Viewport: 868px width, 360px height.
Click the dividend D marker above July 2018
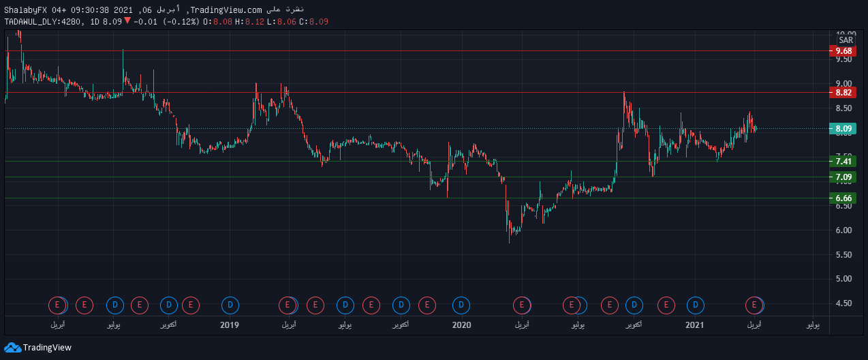[114, 305]
